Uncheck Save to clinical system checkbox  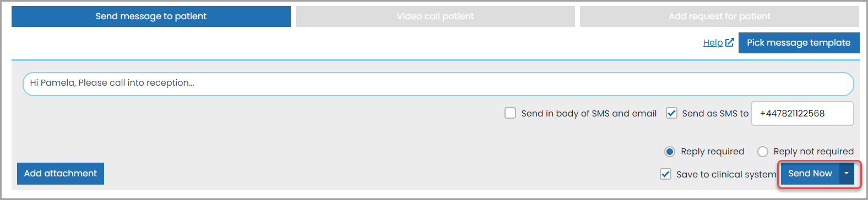point(665,174)
